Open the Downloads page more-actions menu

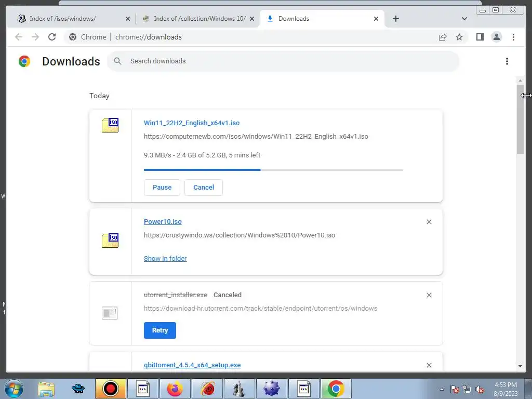point(507,61)
